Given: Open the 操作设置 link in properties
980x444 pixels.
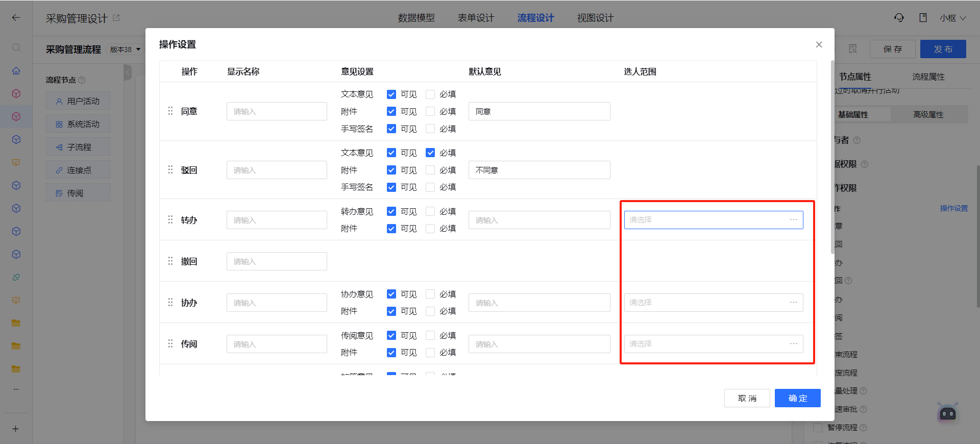Looking at the screenshot, I should [954, 208].
